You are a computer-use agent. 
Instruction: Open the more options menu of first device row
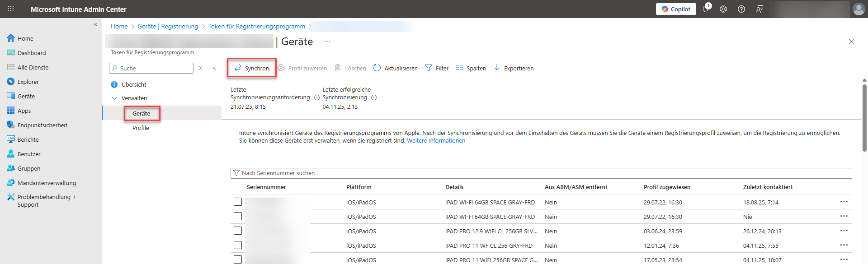(844, 202)
